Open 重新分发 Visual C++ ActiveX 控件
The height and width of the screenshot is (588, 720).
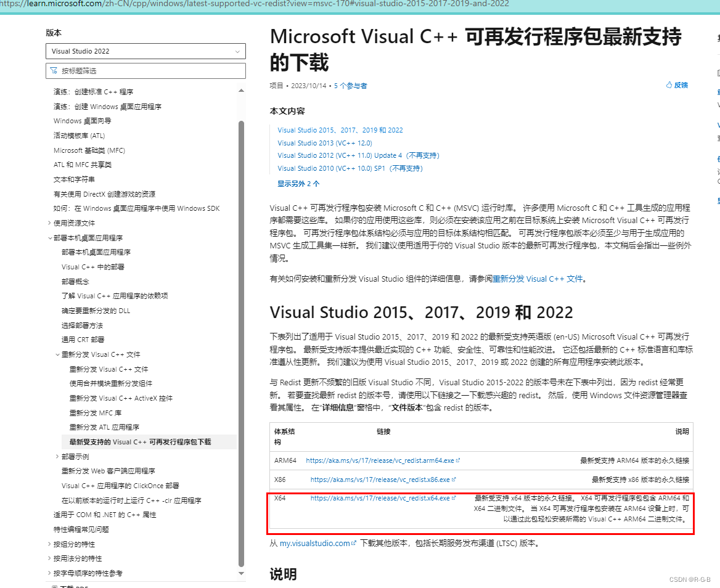(x=121, y=398)
